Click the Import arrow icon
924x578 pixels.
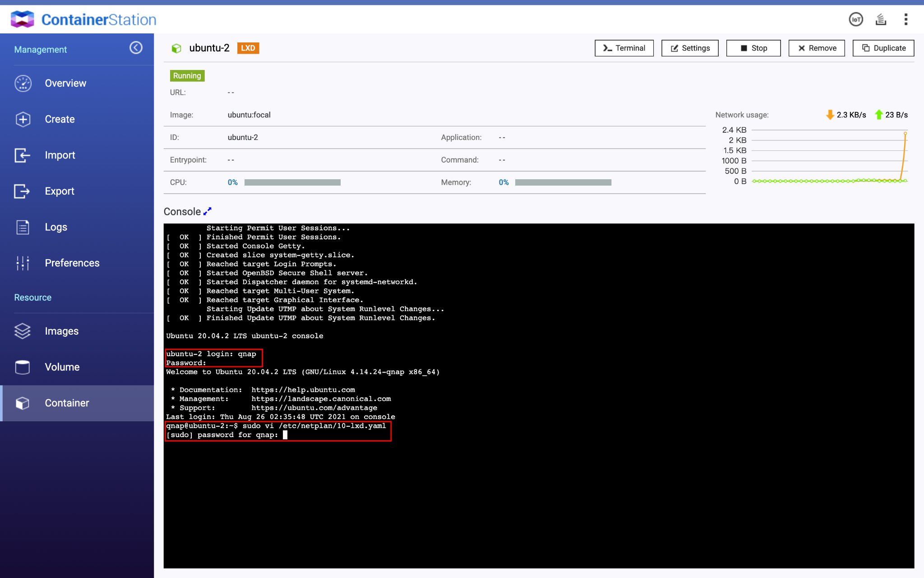point(22,155)
